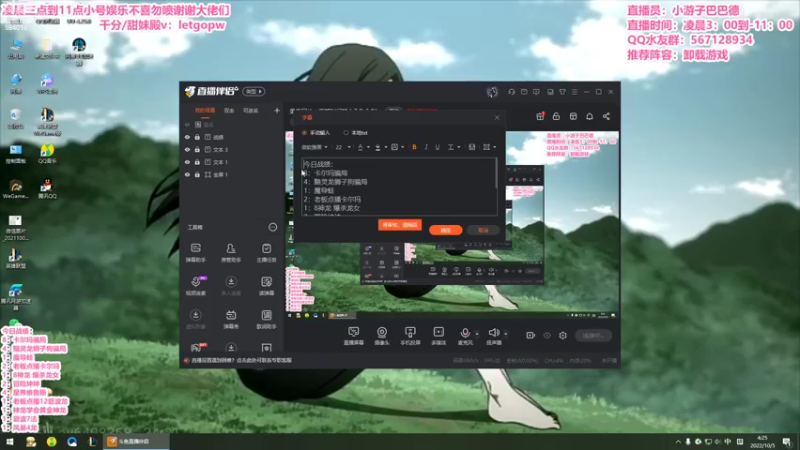The height and width of the screenshot is (450, 800).
Task: Pick the text highlight color swatch
Action: [x=378, y=147]
